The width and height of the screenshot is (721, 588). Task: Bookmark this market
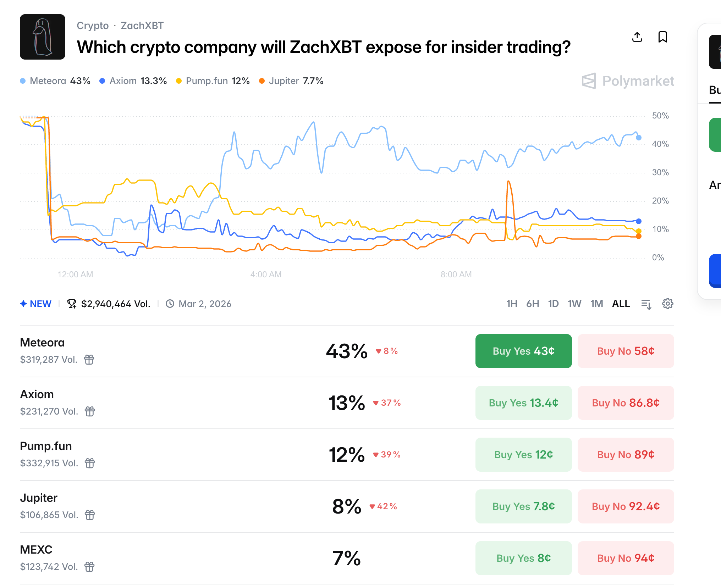662,37
